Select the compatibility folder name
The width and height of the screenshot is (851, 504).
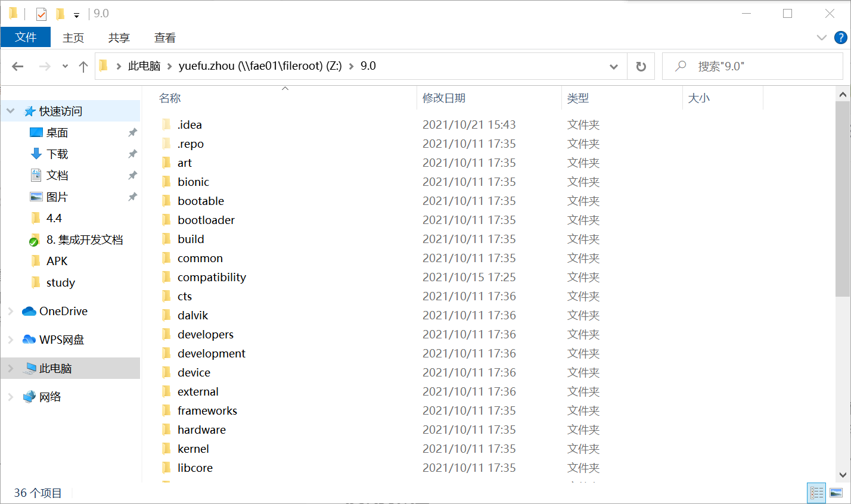pos(212,277)
